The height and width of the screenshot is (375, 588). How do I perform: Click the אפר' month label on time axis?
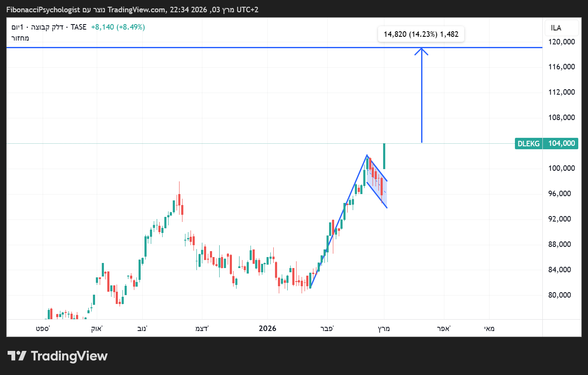pos(444,328)
